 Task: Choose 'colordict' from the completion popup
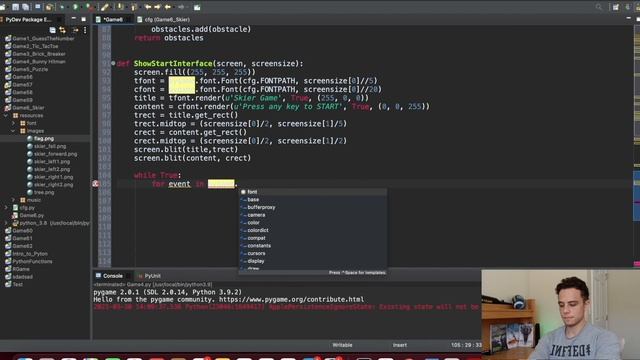tap(313, 230)
